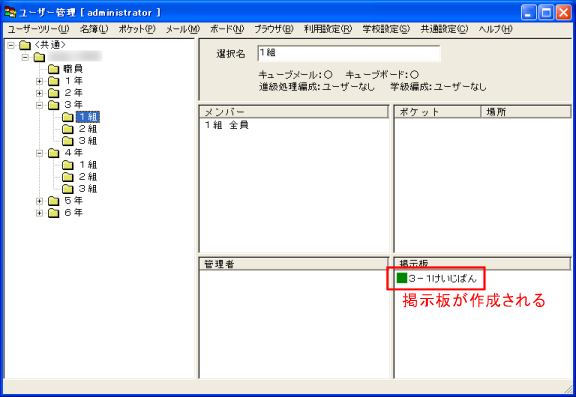
Task: Open the ボード menu
Action: point(227,29)
